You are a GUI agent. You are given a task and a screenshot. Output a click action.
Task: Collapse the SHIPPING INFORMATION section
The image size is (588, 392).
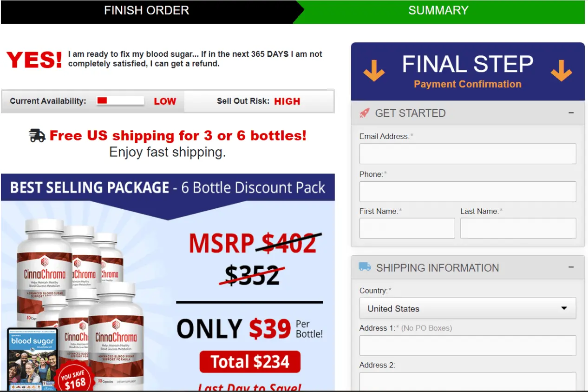[x=571, y=267]
